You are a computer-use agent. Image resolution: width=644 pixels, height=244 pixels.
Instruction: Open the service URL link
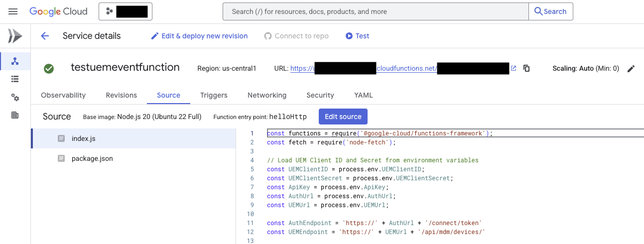400,69
